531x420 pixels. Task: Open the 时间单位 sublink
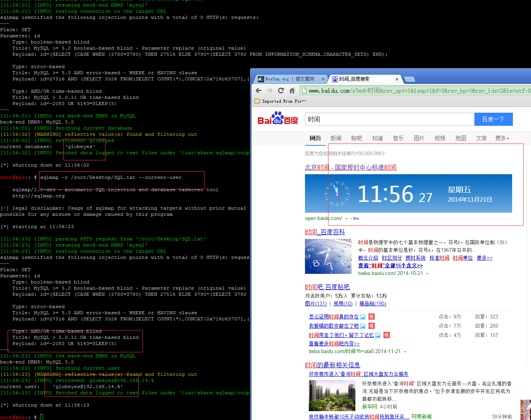click(x=463, y=258)
